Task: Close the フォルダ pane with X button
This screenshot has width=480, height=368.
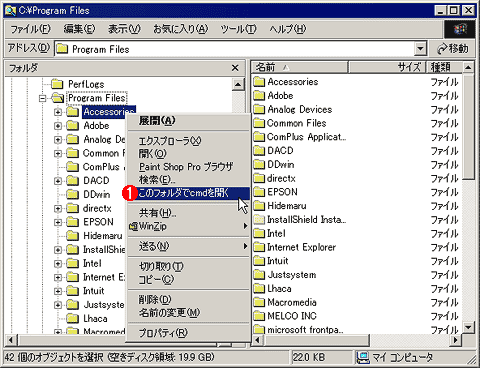Action: click(x=235, y=68)
